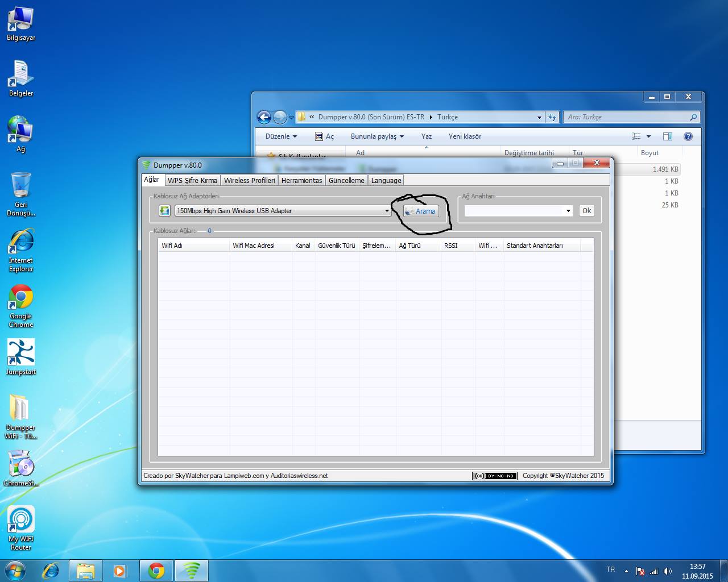Click the Explorer search box Ara: Türkçe
The width and height of the screenshot is (728, 582).
coord(631,117)
